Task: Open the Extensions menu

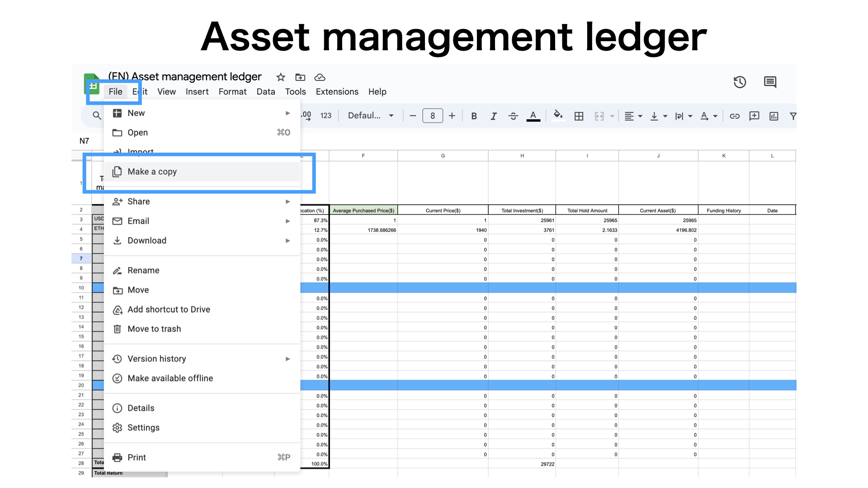Action: pos(337,92)
